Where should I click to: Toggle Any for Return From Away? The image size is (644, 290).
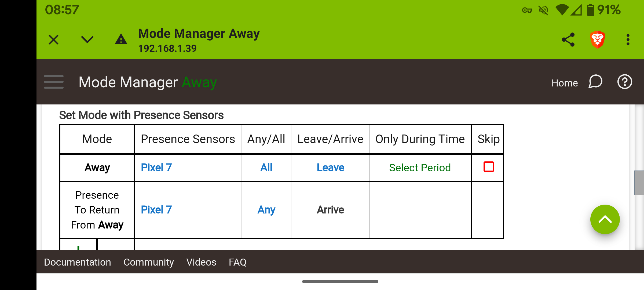pos(266,210)
